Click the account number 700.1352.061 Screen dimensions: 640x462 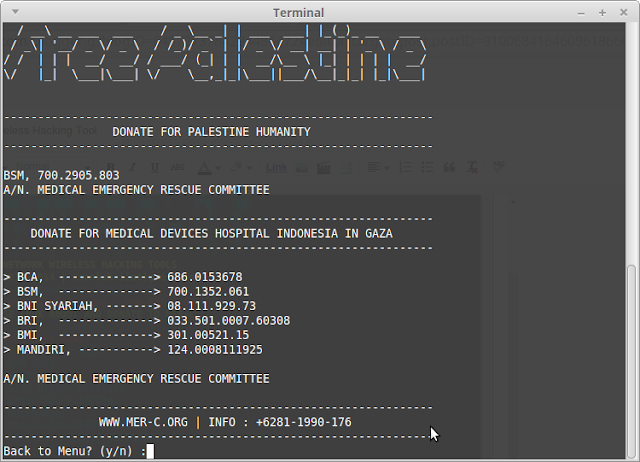pos(208,292)
